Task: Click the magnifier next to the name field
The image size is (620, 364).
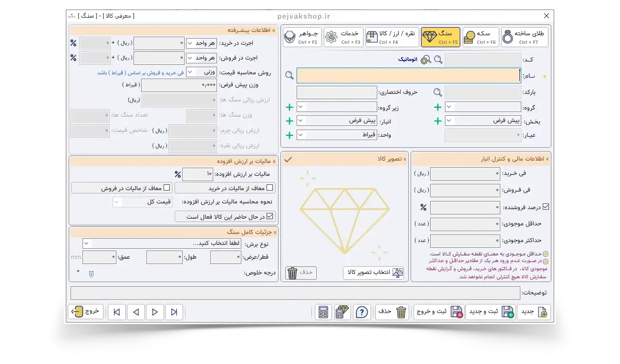Action: 289,75
